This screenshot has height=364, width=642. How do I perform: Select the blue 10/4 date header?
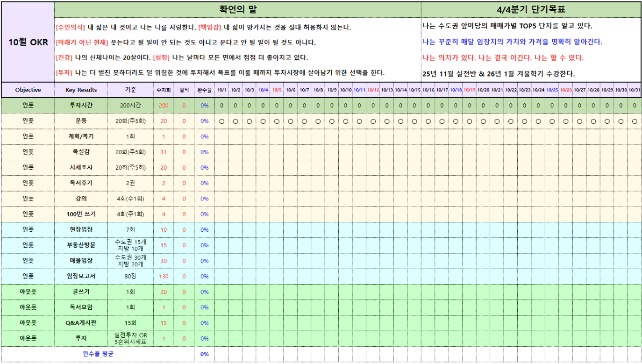[263, 90]
